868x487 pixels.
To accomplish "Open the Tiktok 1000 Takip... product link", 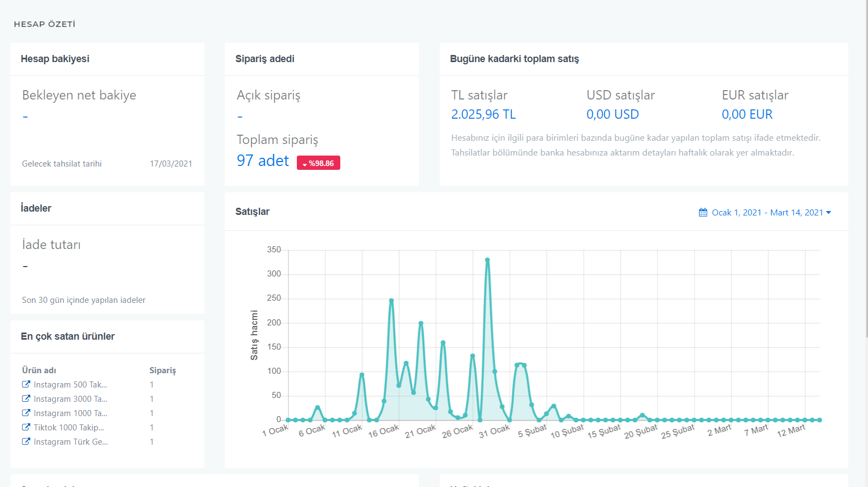I will (69, 427).
